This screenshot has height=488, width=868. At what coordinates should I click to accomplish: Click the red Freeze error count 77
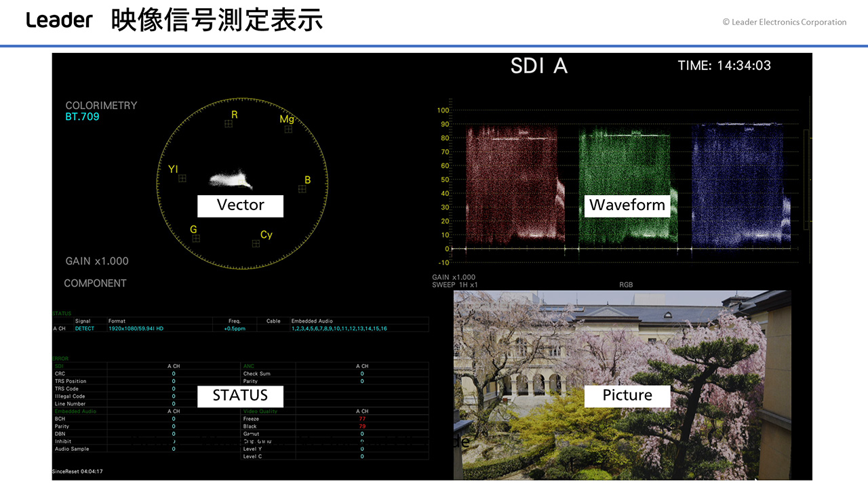[362, 419]
